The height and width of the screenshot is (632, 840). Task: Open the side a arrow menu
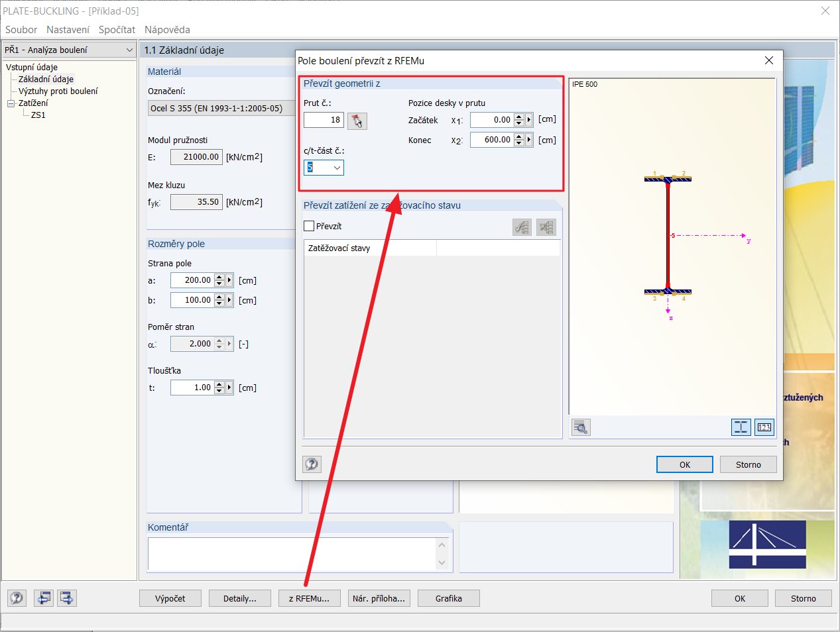click(229, 280)
